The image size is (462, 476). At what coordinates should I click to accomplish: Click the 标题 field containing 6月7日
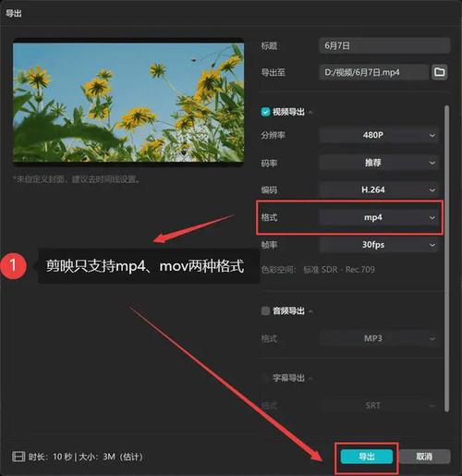pos(384,45)
